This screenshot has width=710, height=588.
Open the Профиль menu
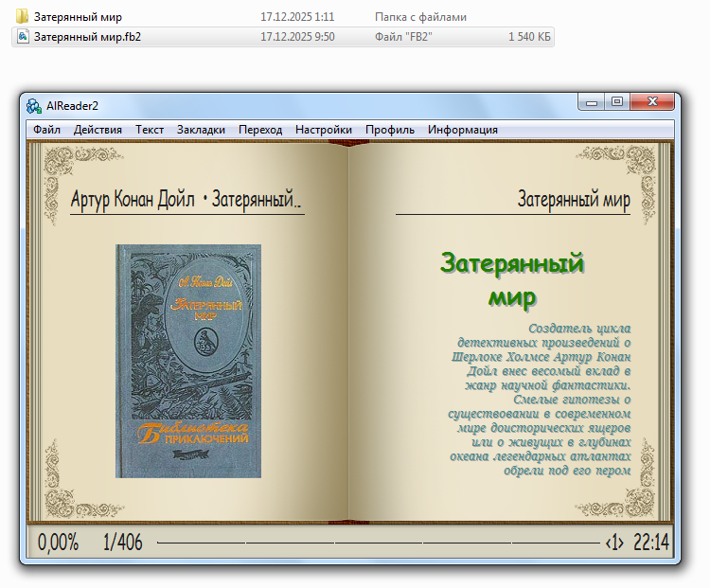pos(390,130)
